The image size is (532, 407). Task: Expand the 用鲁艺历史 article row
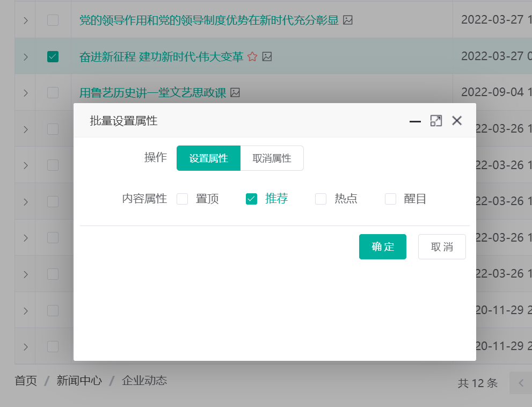coord(24,92)
